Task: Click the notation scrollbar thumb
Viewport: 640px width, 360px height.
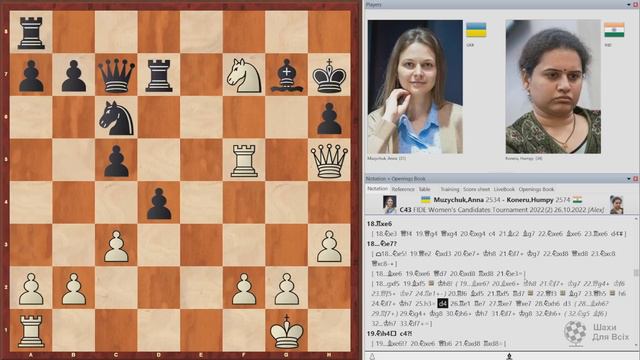Action: (636, 273)
